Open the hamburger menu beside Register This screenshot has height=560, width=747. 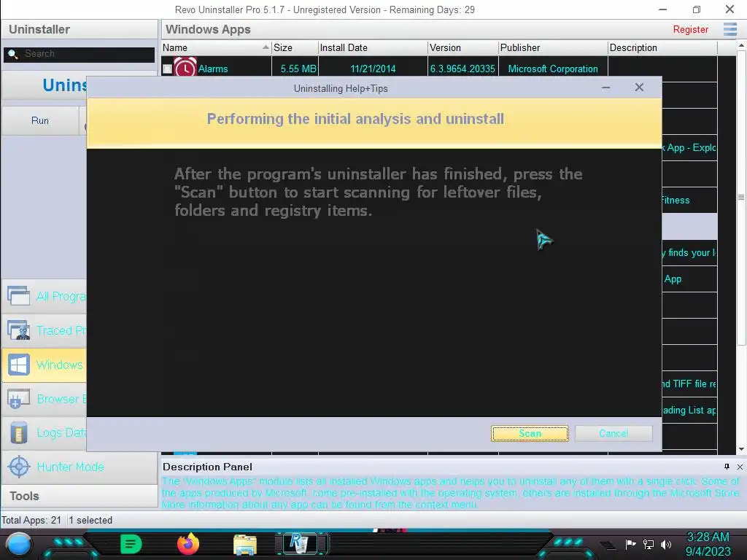click(729, 29)
